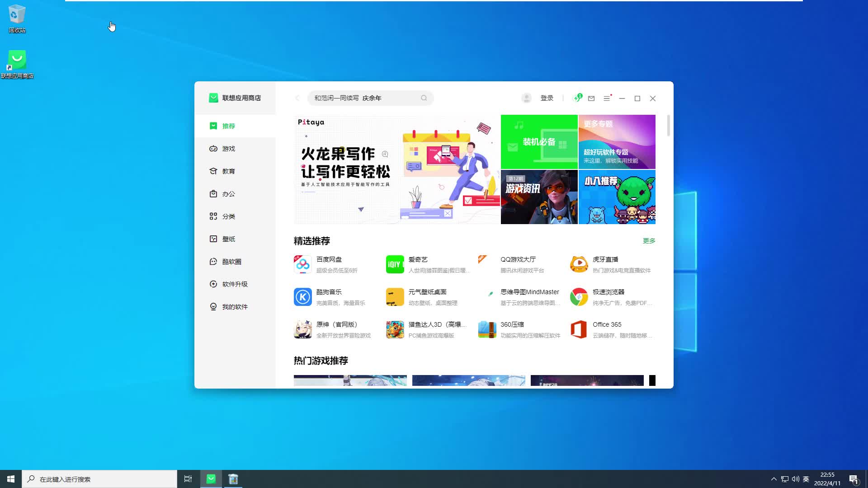The height and width of the screenshot is (488, 868).
Task: Open Task View on taskbar
Action: (x=188, y=479)
